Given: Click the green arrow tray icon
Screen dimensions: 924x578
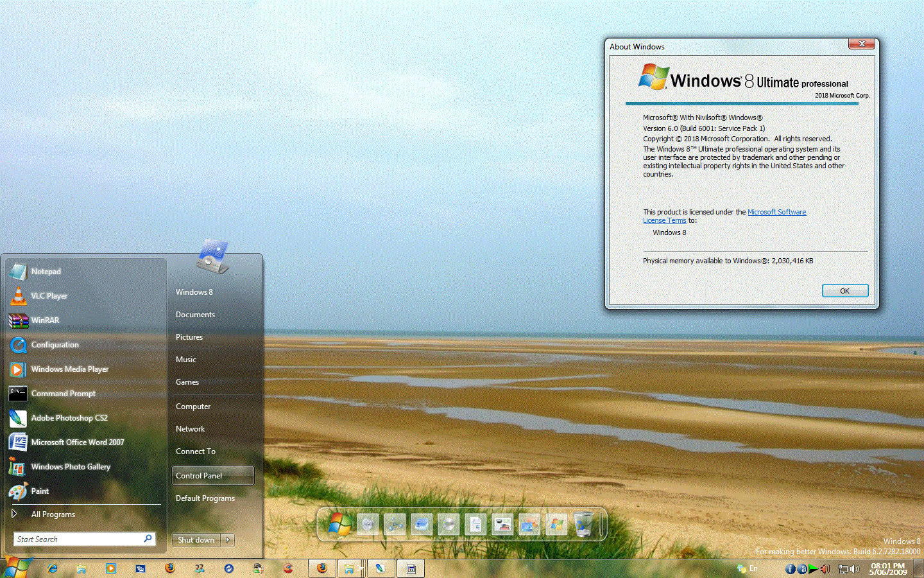Looking at the screenshot, I should click(x=814, y=569).
